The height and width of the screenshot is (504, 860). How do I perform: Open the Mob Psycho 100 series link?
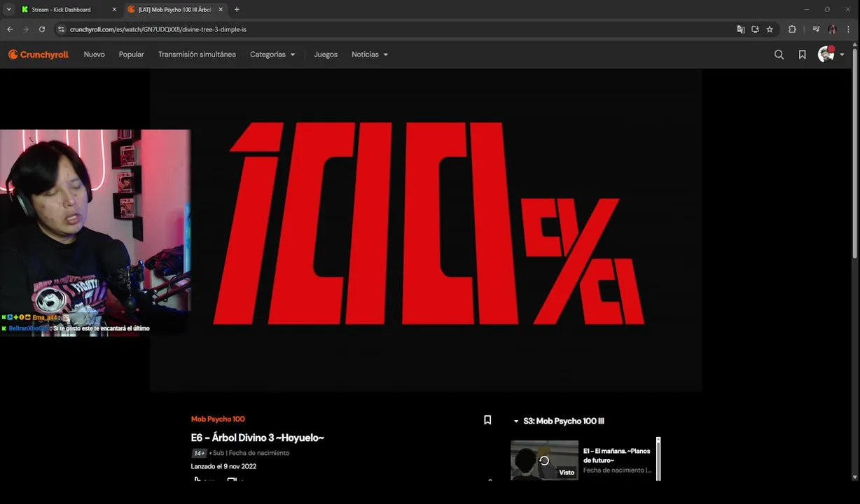click(x=218, y=419)
